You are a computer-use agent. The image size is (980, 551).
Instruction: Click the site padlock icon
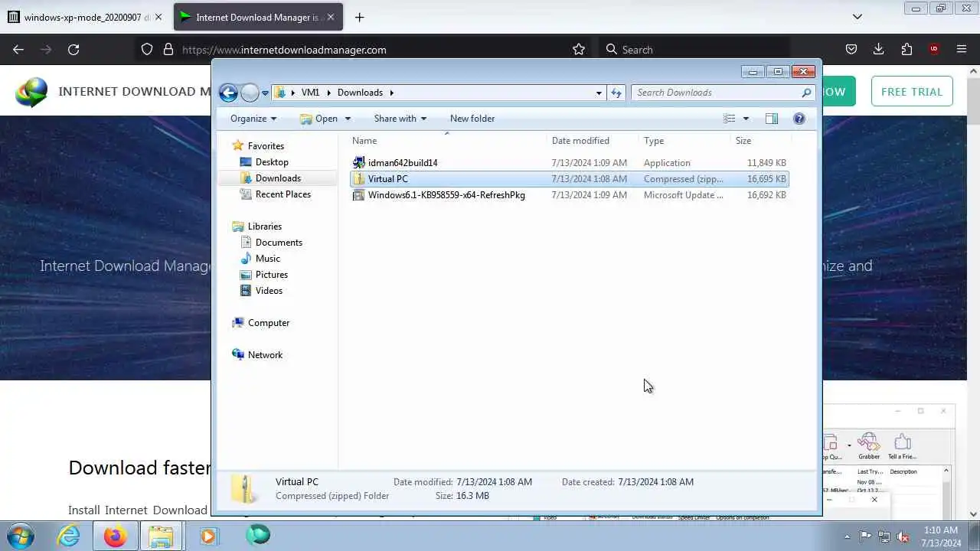(x=168, y=50)
